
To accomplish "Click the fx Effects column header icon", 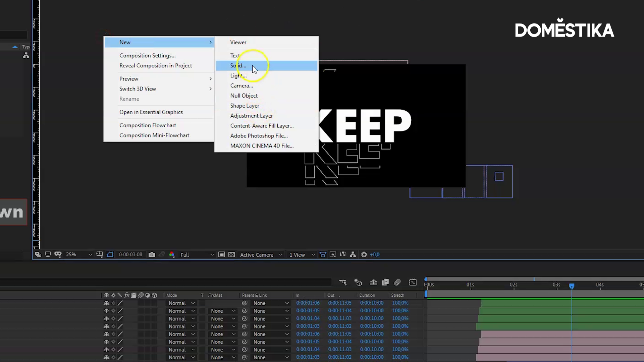I will (x=127, y=295).
